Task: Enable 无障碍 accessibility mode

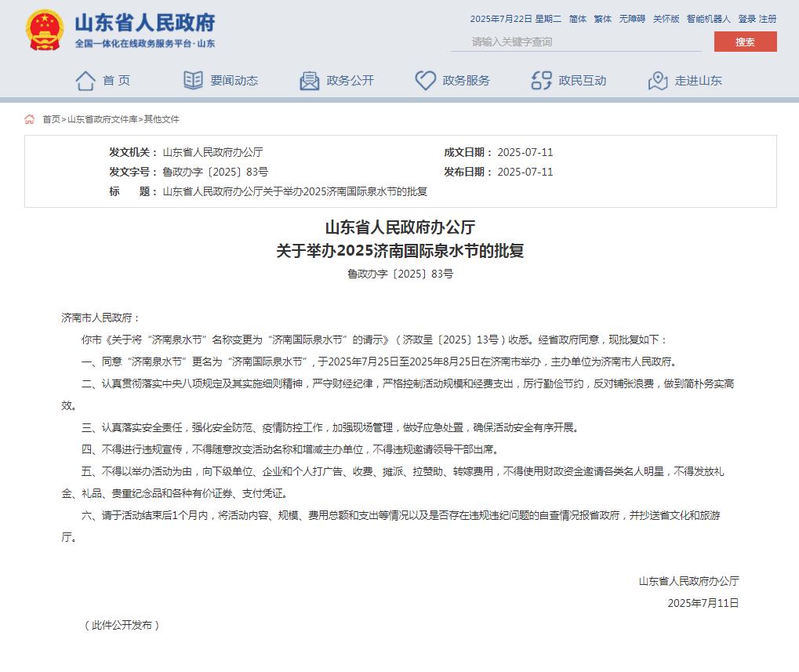Action: (631, 19)
